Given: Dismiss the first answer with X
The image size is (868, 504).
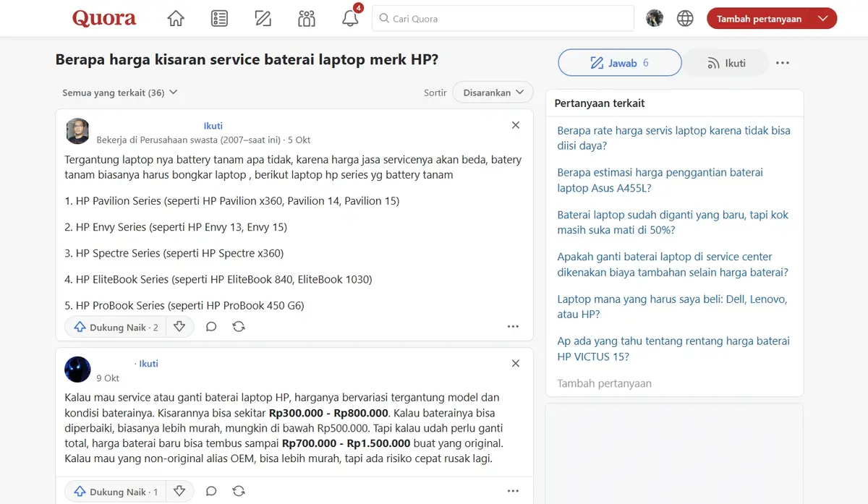Looking at the screenshot, I should [x=516, y=125].
